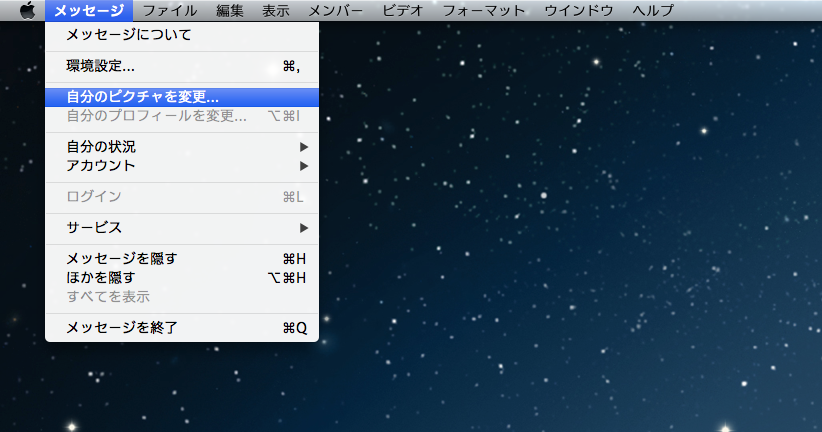822x432 pixels.
Task: Click 自分のプロフィールを変更... item
Action: click(x=182, y=116)
